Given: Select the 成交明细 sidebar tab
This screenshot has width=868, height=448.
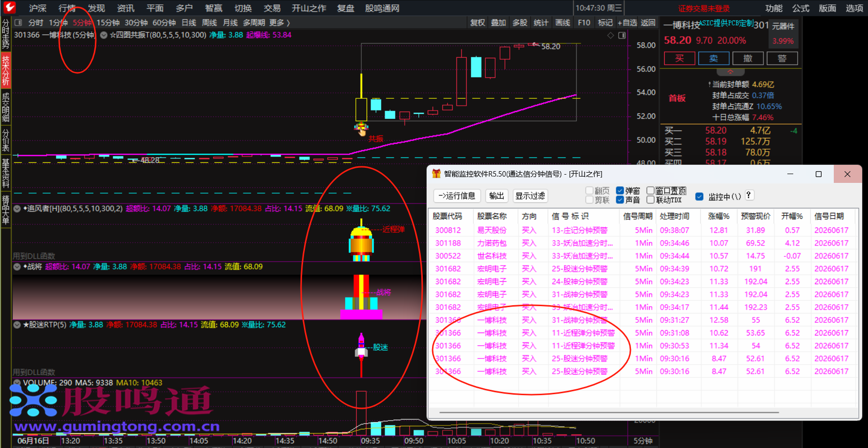Looking at the screenshot, I should click(x=5, y=107).
